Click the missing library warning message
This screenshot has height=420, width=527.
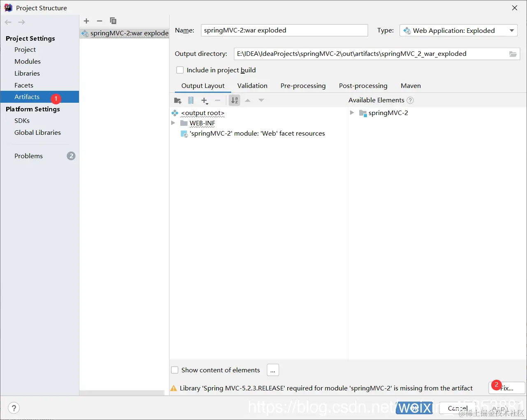coord(326,388)
